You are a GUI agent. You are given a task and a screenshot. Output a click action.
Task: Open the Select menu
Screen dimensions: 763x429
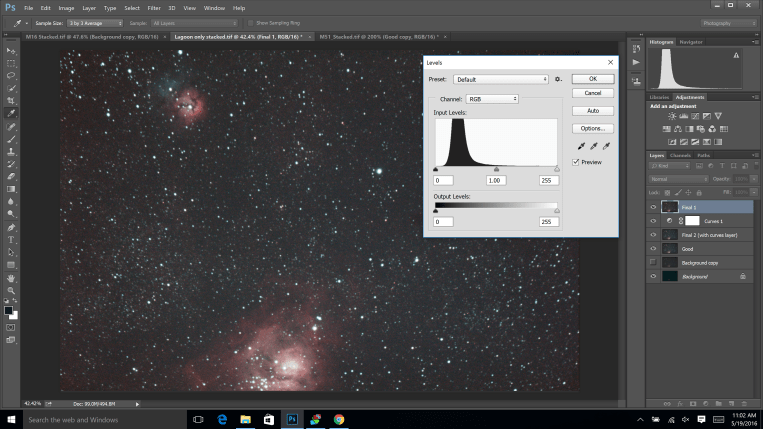(132, 8)
